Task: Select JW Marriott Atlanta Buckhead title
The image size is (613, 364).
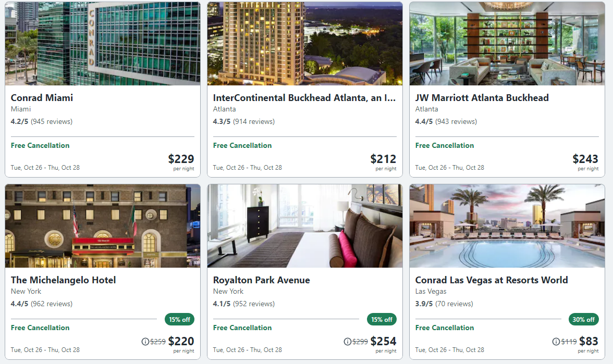Action: click(x=482, y=98)
